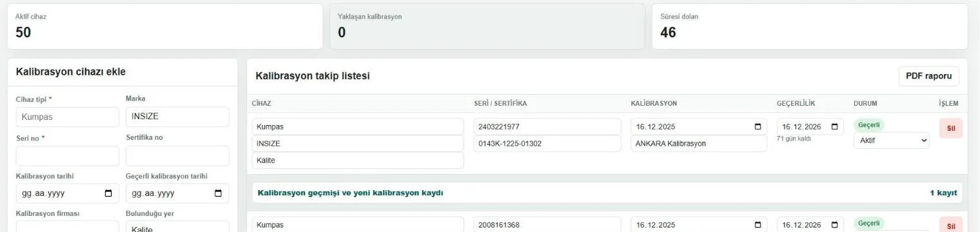This screenshot has width=980, height=232.
Task: Edit first row location field Kalite
Action: pyautogui.click(x=358, y=160)
